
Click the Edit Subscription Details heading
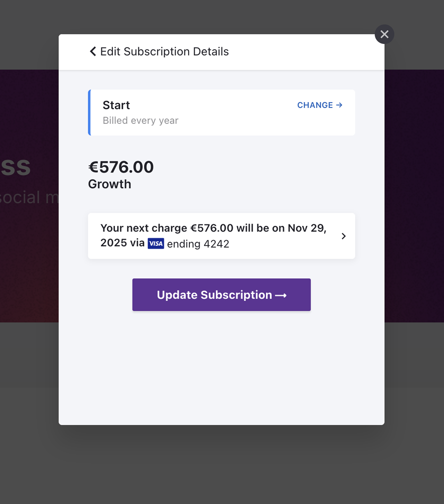(165, 51)
